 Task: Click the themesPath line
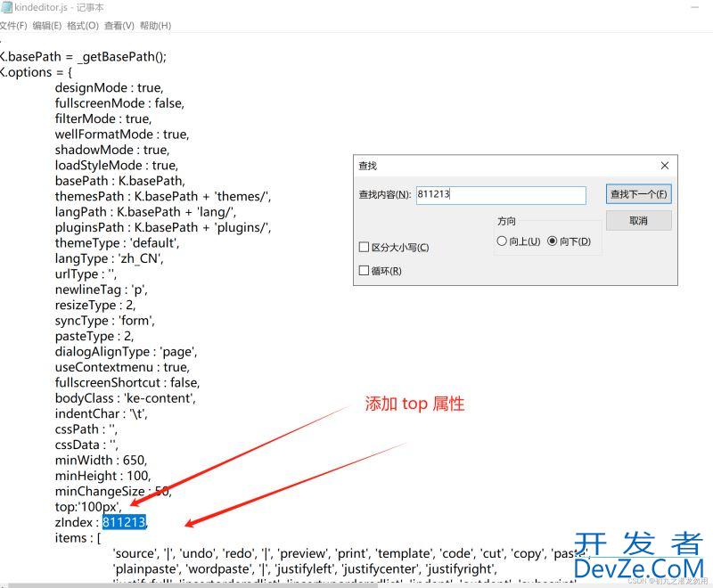(x=163, y=196)
